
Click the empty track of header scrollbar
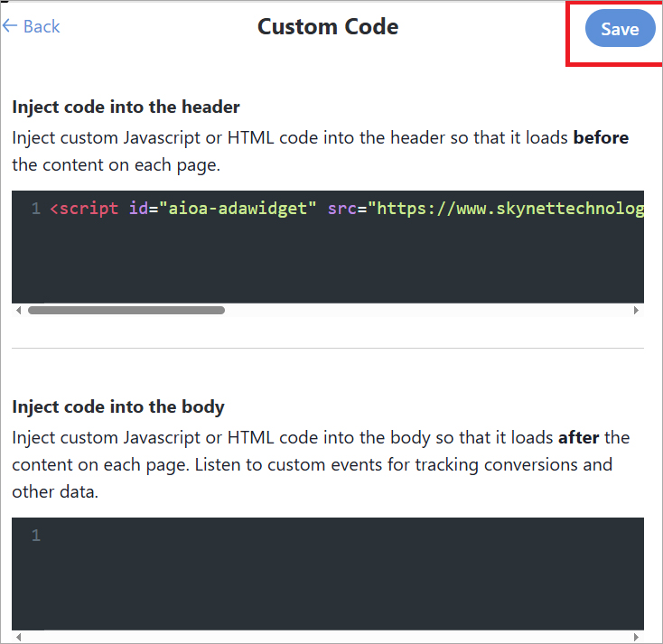(425, 310)
